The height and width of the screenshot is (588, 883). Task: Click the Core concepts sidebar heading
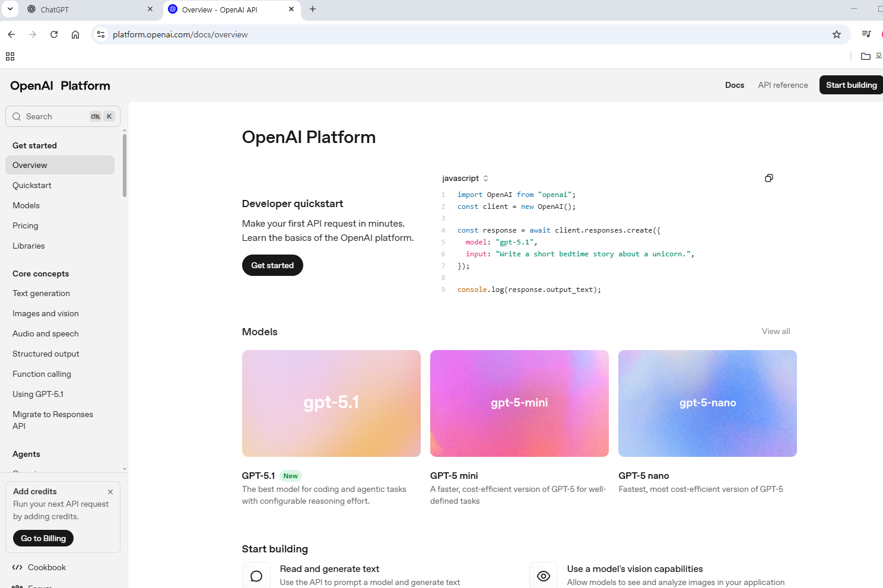40,274
